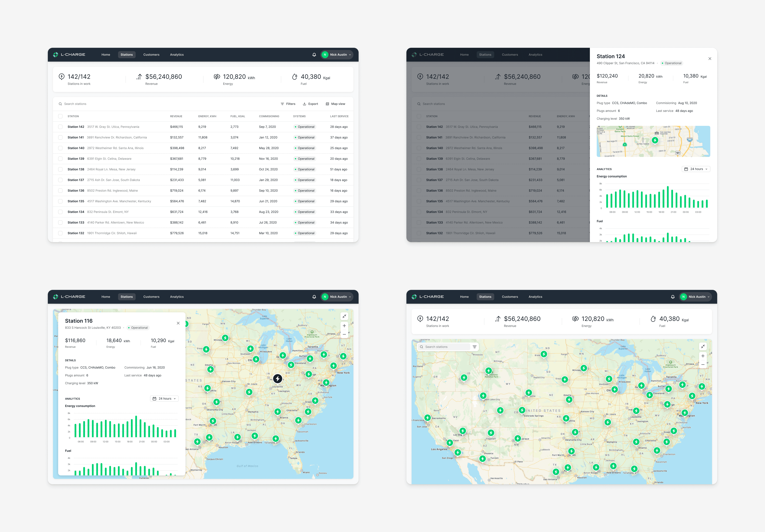Switch to Map view from stations list
The height and width of the screenshot is (532, 765).
(335, 104)
